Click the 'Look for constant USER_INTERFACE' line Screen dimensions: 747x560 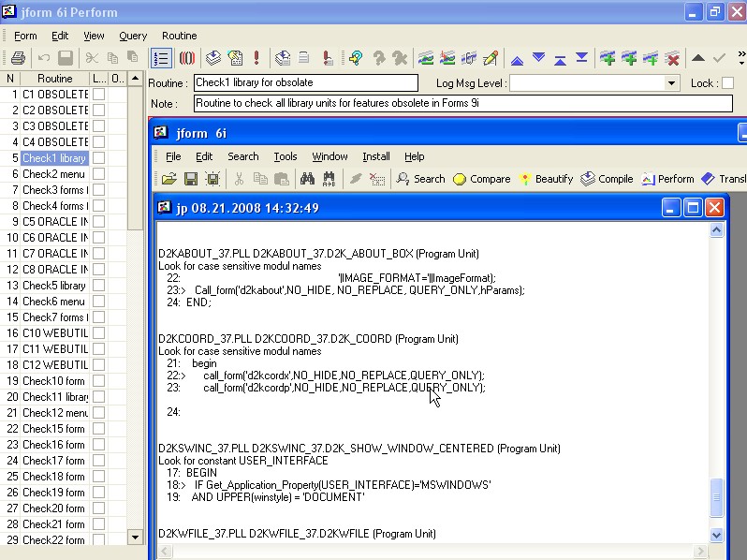[243, 461]
